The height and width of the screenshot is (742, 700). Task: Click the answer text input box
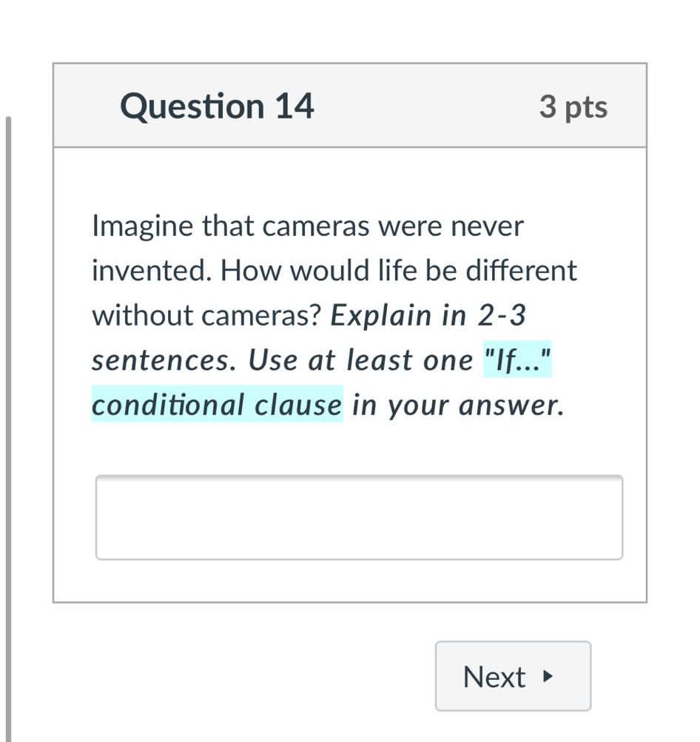(x=359, y=517)
